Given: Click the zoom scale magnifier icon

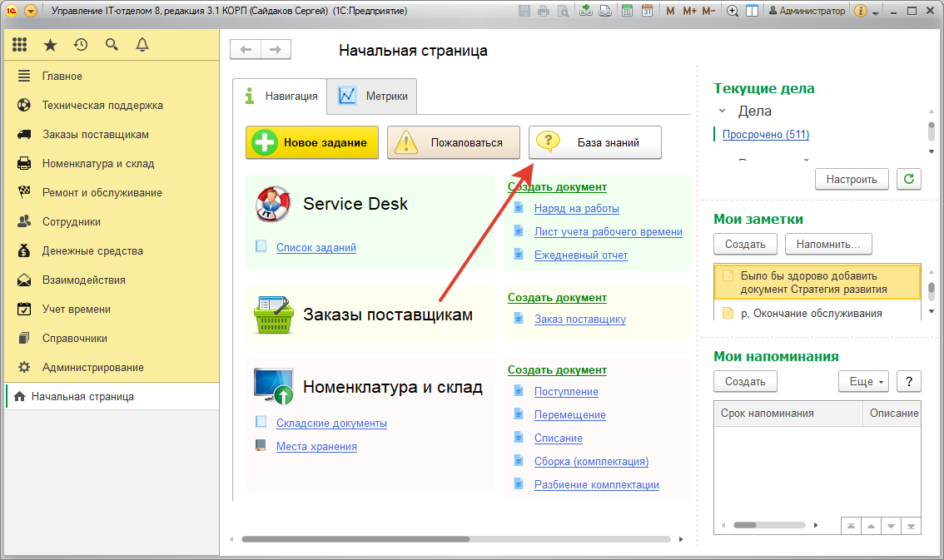Looking at the screenshot, I should 732,11.
